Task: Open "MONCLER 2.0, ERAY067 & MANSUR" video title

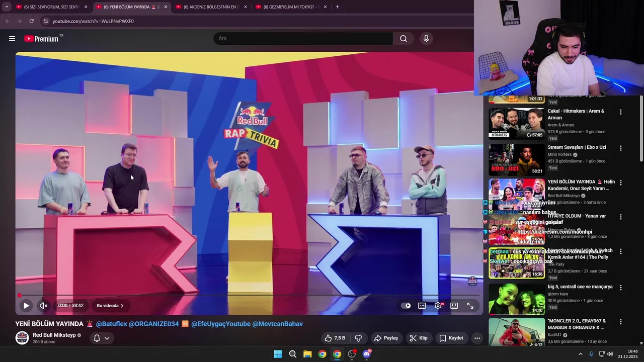Action: point(577,324)
